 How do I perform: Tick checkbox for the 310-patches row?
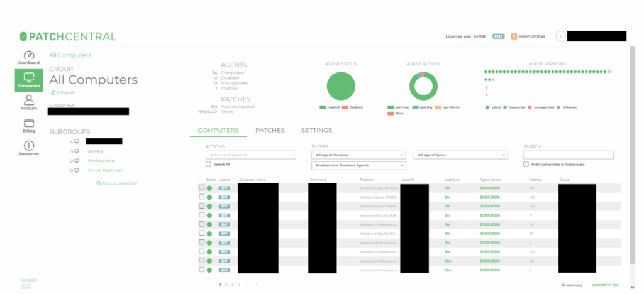pos(202,187)
